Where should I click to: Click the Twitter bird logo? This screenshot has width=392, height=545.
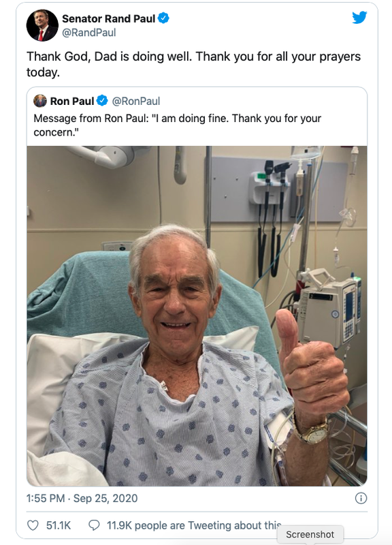point(359,18)
